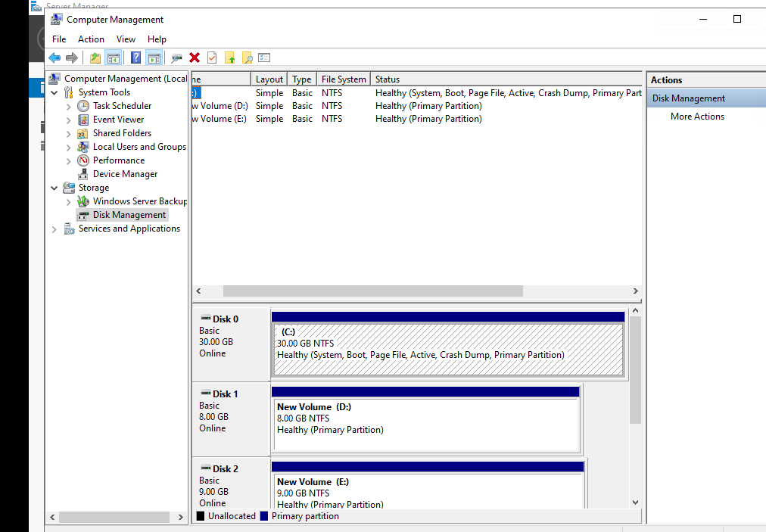Click Disk Management header in Actions pane

[706, 98]
